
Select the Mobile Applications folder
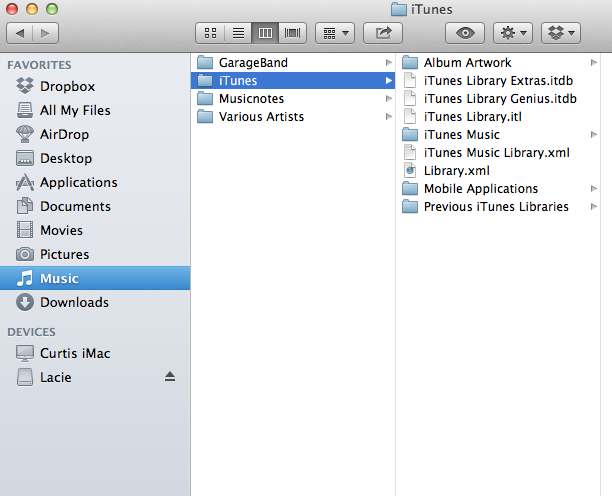click(498, 188)
